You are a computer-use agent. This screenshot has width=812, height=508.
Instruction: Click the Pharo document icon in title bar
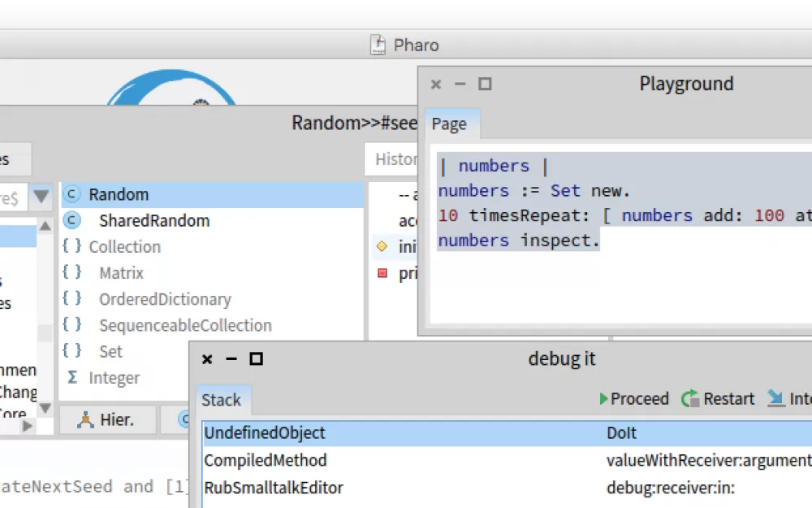point(378,45)
